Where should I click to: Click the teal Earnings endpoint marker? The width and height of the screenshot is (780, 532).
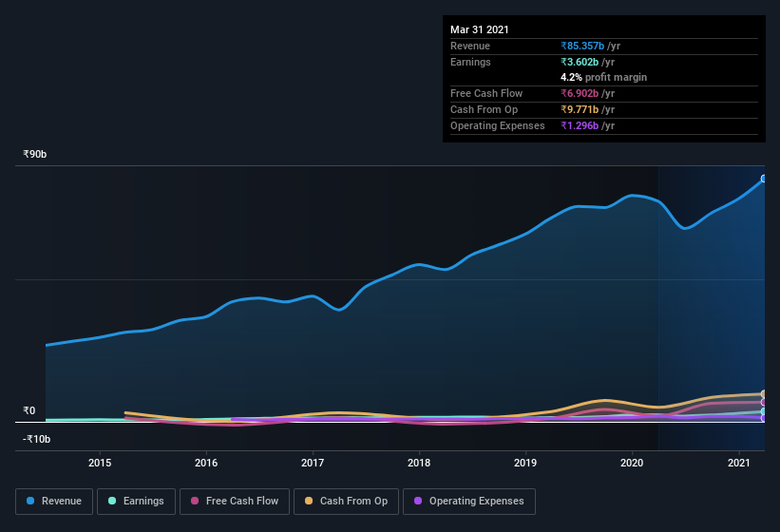click(764, 411)
